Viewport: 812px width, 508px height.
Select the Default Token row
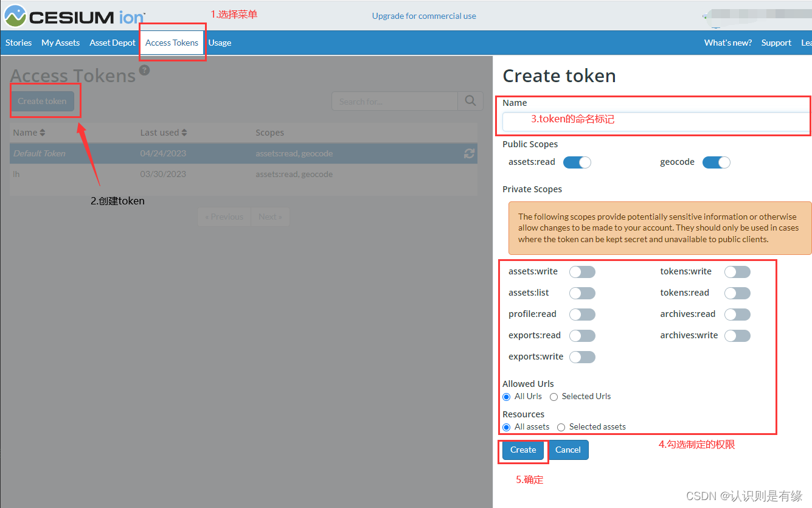click(243, 153)
